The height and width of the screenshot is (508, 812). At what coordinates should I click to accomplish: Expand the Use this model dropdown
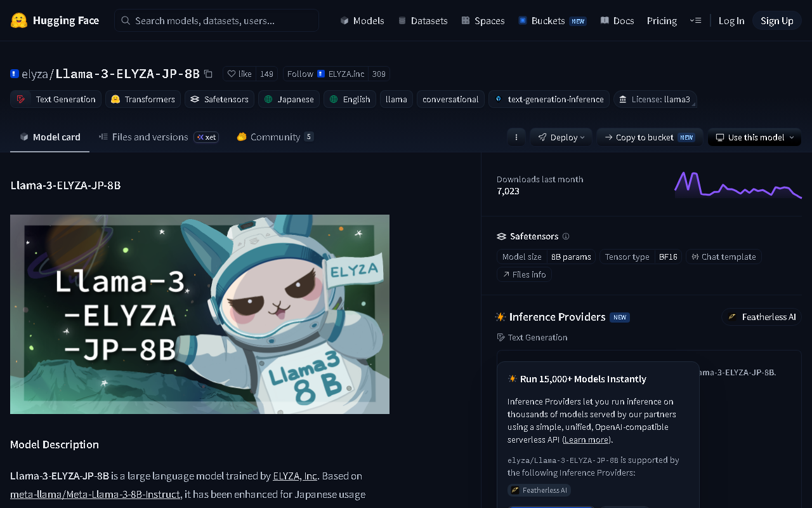pos(754,137)
